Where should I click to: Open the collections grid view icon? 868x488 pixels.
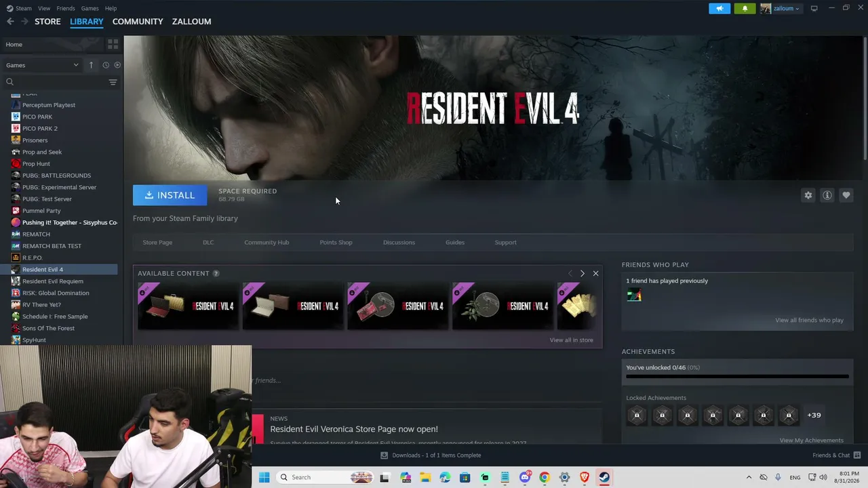pyautogui.click(x=113, y=44)
